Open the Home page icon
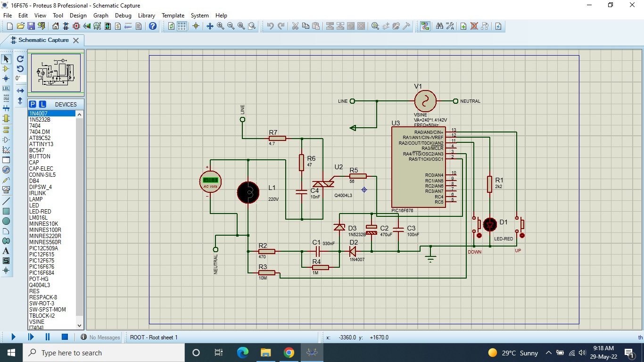This screenshot has height=362, width=644. click(x=56, y=26)
